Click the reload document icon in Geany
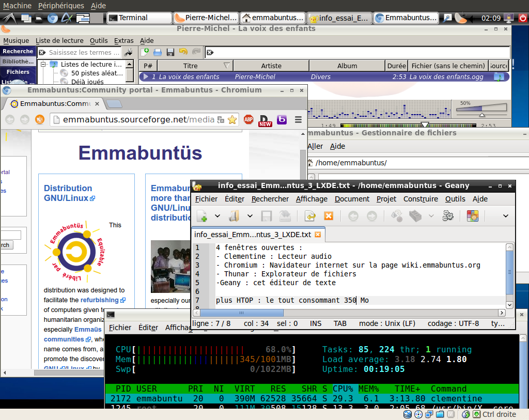 [310, 216]
